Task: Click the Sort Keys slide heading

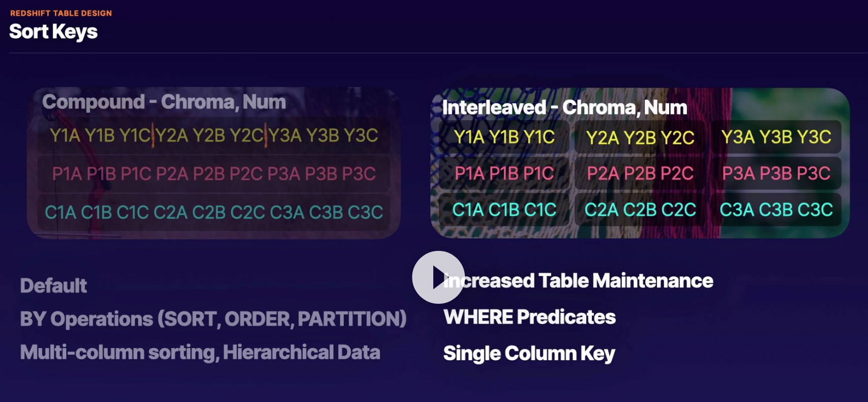Action: pyautogui.click(x=53, y=32)
